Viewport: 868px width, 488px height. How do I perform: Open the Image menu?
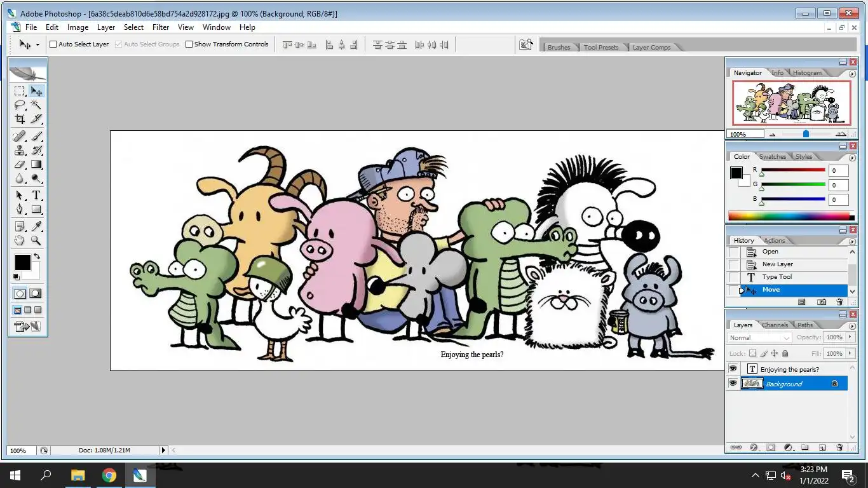[x=78, y=27]
